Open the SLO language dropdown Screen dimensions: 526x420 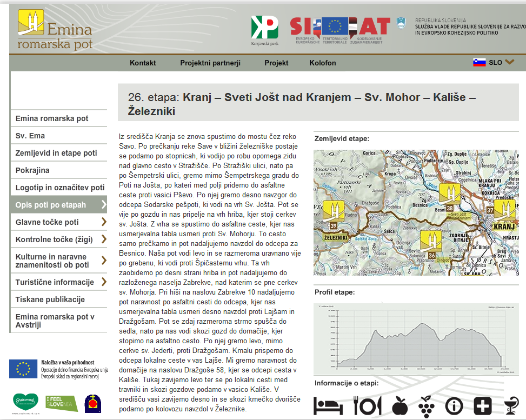point(494,62)
